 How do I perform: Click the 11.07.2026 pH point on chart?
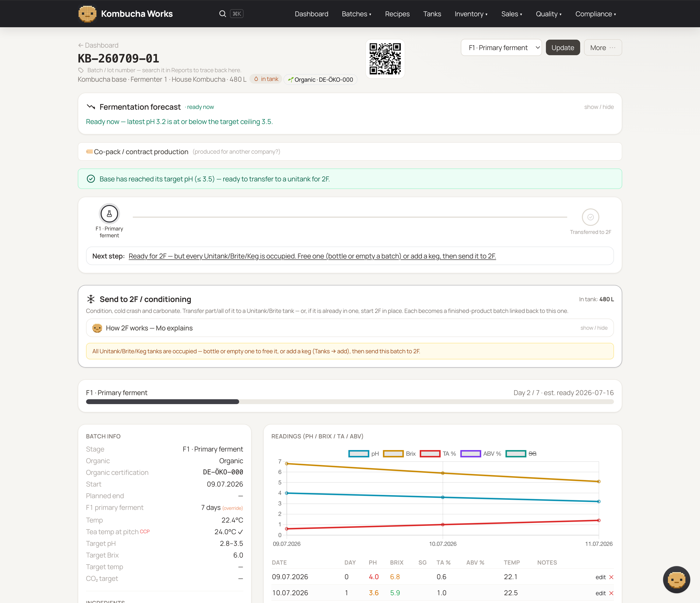(599, 502)
